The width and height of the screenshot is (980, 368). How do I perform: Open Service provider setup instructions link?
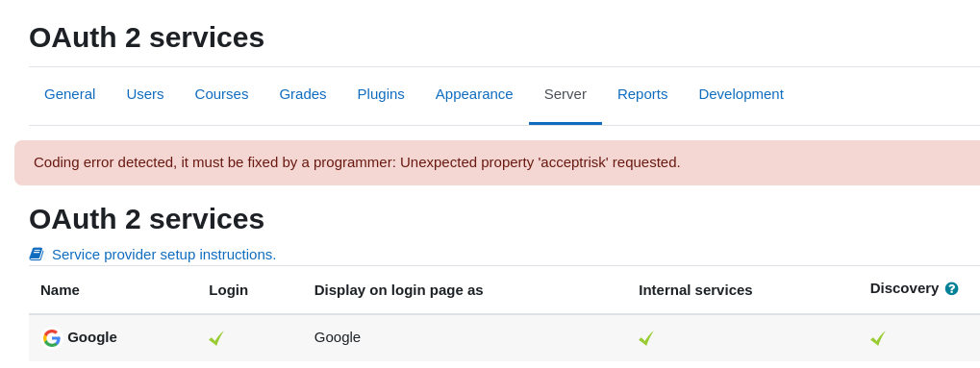(163, 255)
